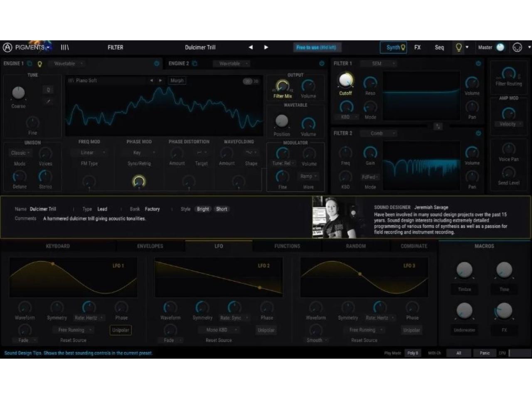Open the preset browser library icon
This screenshot has width=532, height=399.
point(65,47)
